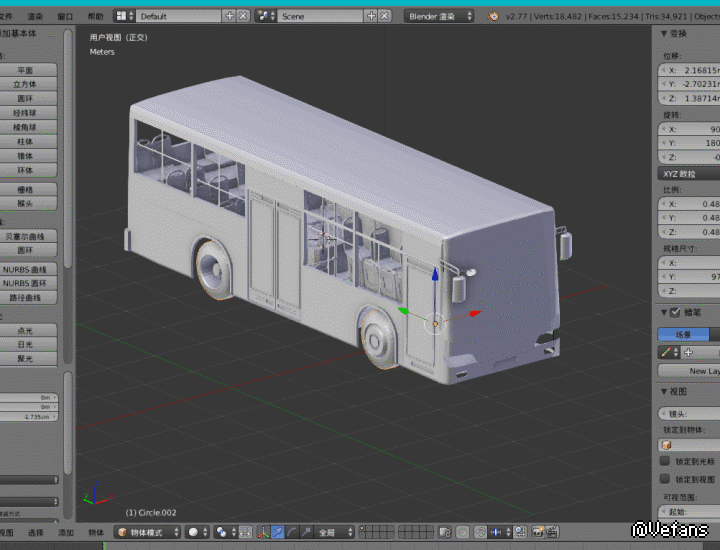
Task: Open the Help menu in top bar
Action: click(x=95, y=16)
